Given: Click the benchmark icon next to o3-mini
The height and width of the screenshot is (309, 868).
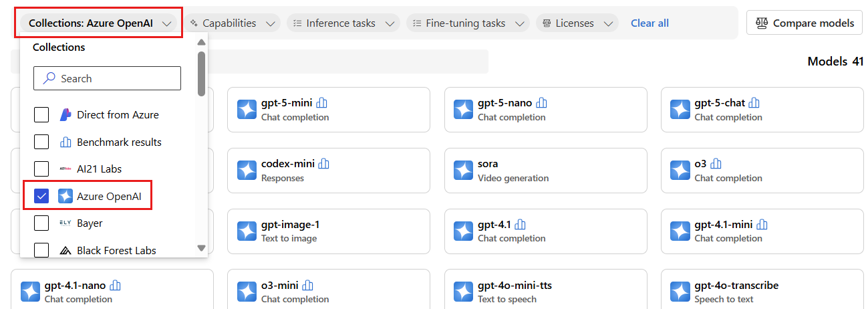Looking at the screenshot, I should click(307, 286).
